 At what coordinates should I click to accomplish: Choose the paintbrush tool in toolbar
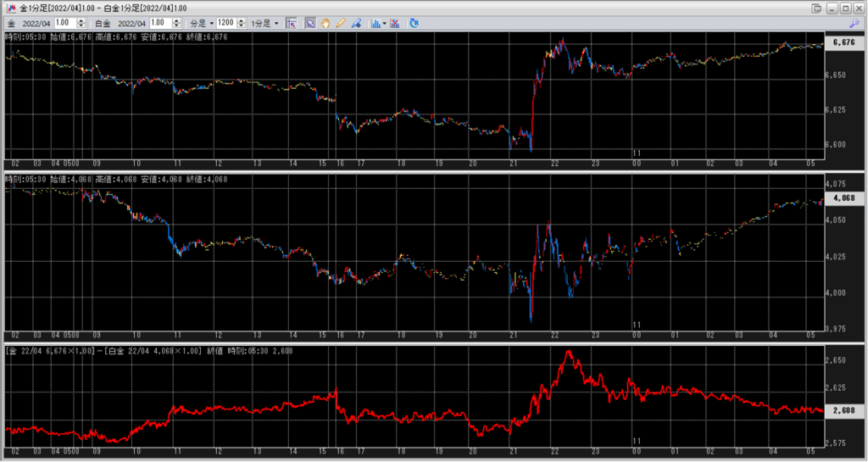[x=356, y=23]
